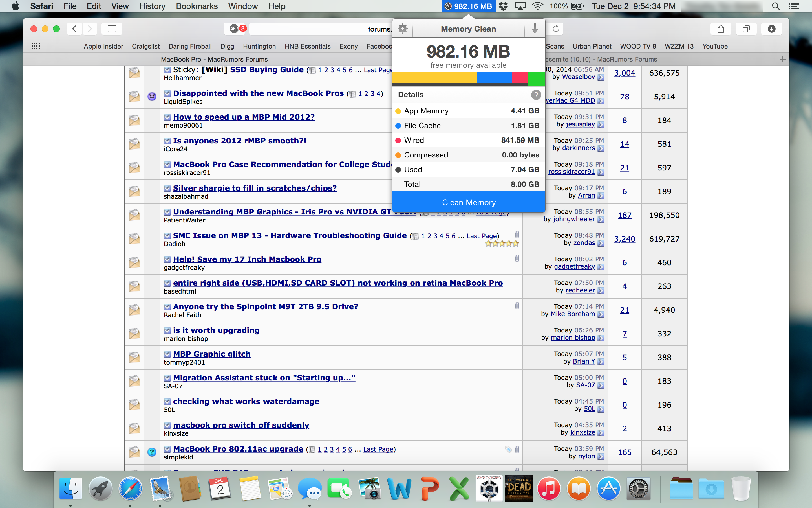Open the battery status menu bar item
This screenshot has height=508, width=812.
pyautogui.click(x=567, y=6)
